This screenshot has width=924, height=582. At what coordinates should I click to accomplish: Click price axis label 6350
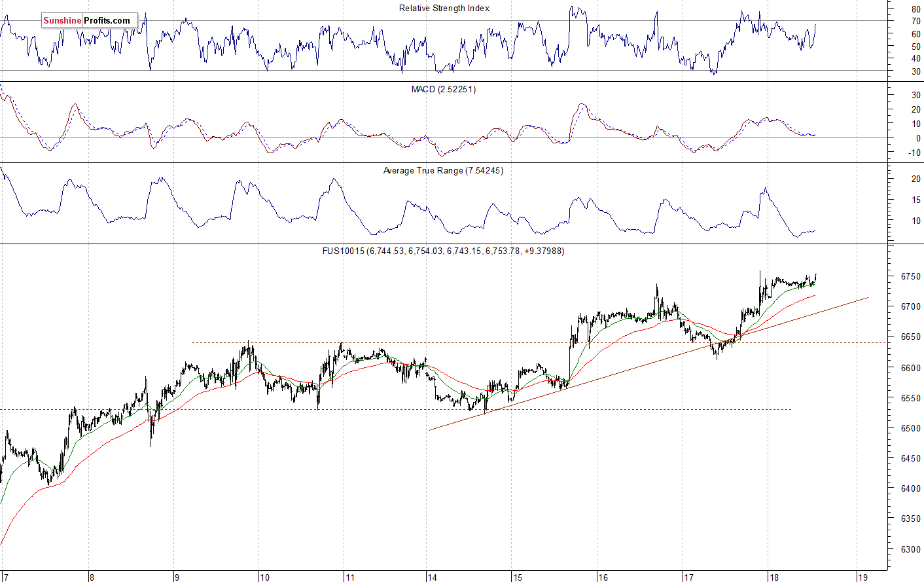(911, 518)
